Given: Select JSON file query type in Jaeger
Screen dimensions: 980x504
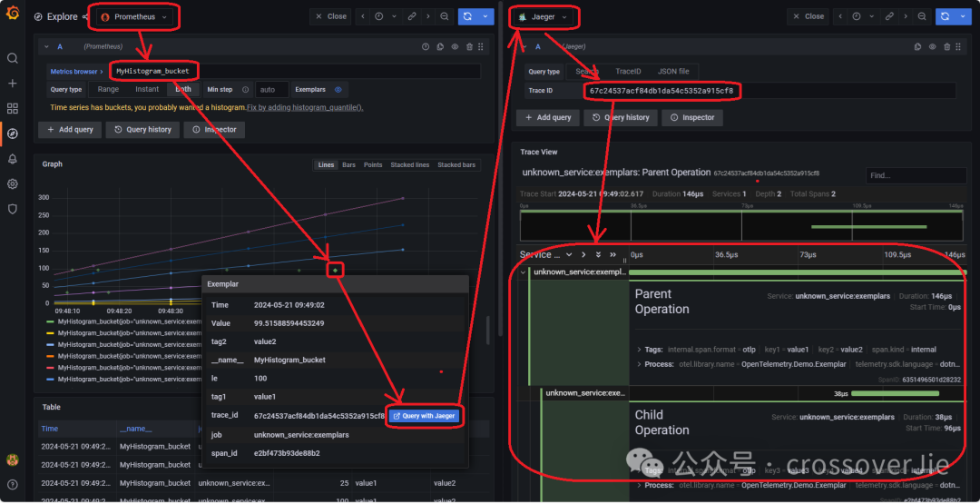Looking at the screenshot, I should point(673,71).
